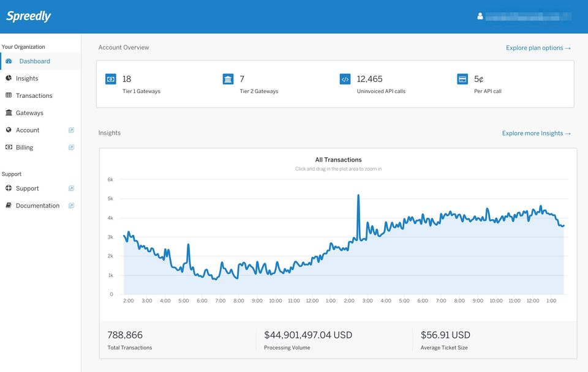
Task: Click the external link icon beside Support
Action: pos(71,188)
